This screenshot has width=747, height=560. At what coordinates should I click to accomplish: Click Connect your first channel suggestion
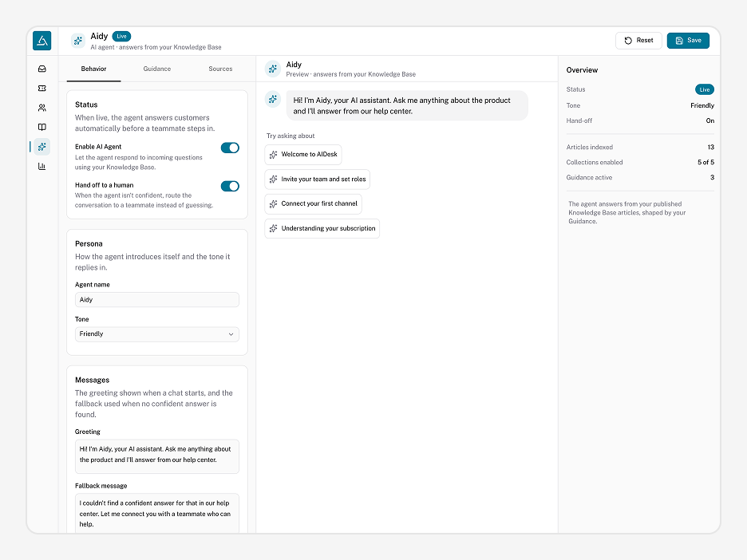[x=313, y=203]
